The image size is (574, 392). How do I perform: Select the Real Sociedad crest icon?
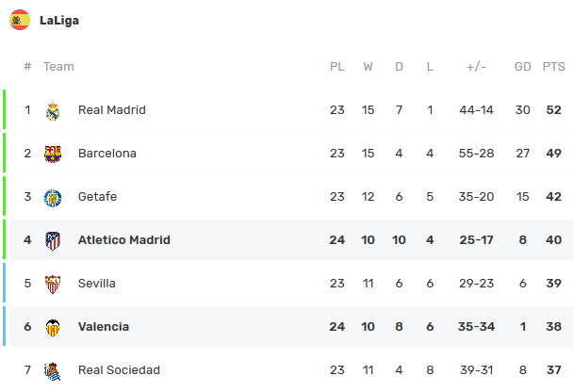pos(53,371)
